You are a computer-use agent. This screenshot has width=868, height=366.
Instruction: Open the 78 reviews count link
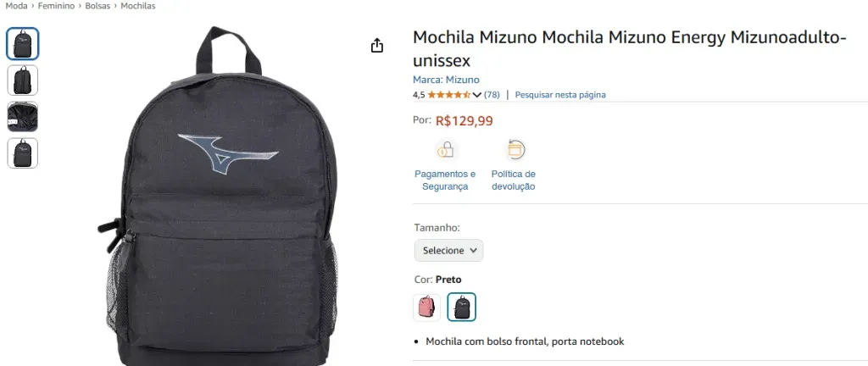[492, 95]
